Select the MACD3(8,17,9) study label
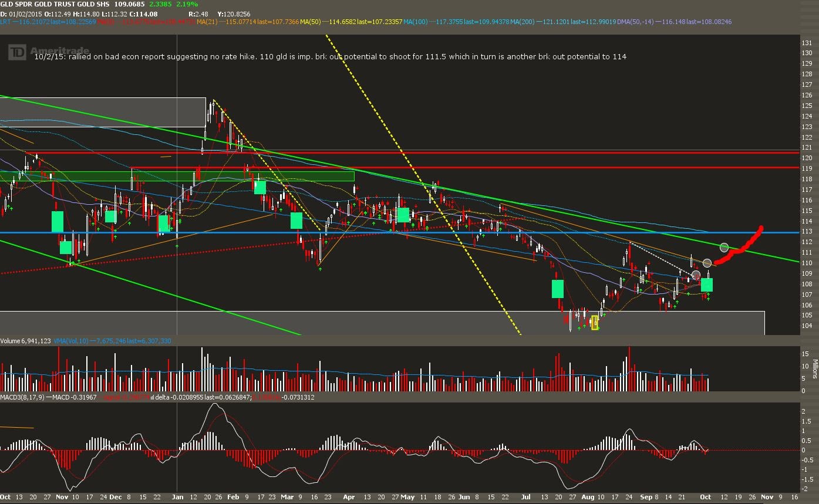Screen dimensions: 819x504 coord(21,397)
